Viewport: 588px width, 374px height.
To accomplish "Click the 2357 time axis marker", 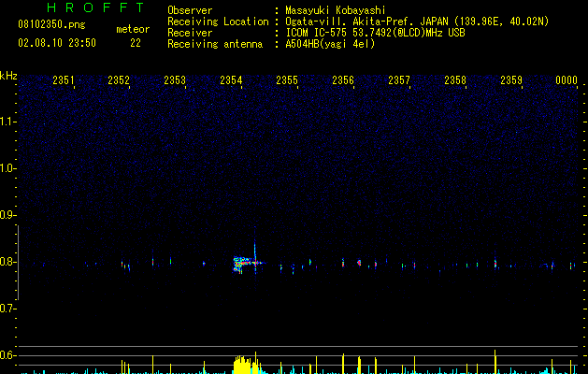I will pyautogui.click(x=399, y=80).
